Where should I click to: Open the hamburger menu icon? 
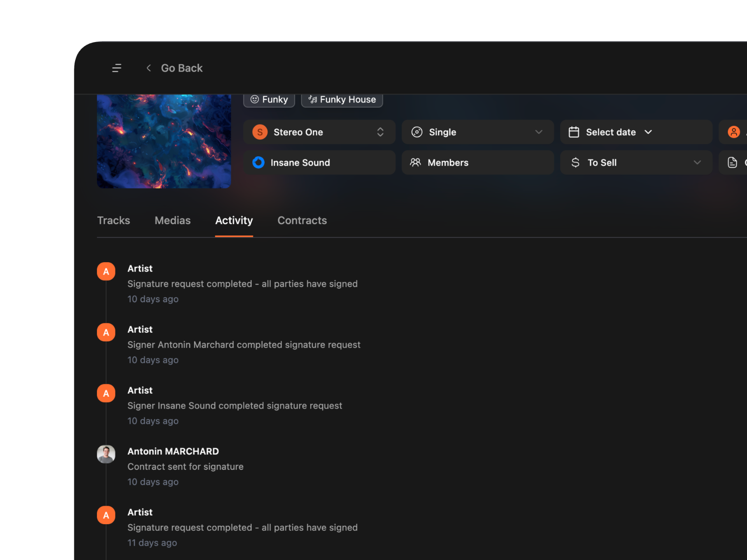[117, 68]
